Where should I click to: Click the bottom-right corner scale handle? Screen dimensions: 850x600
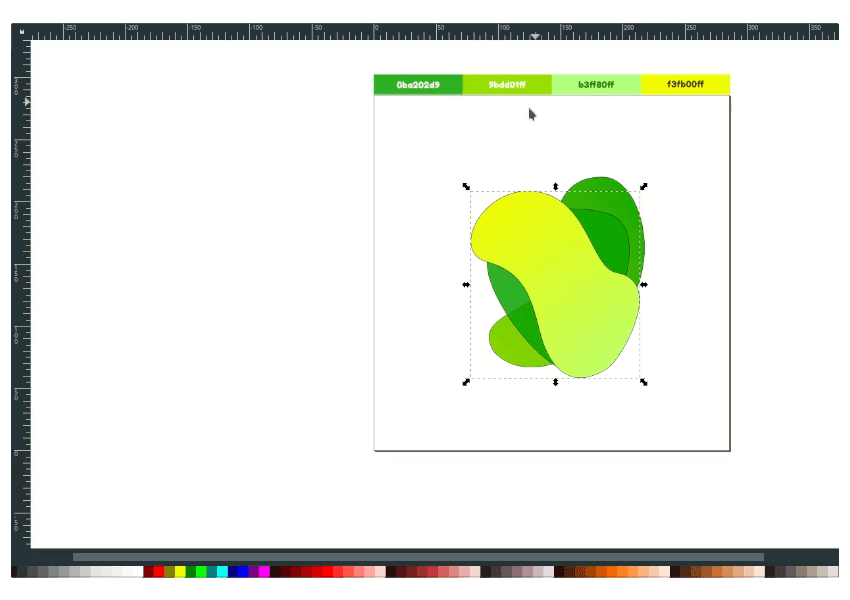pos(643,382)
